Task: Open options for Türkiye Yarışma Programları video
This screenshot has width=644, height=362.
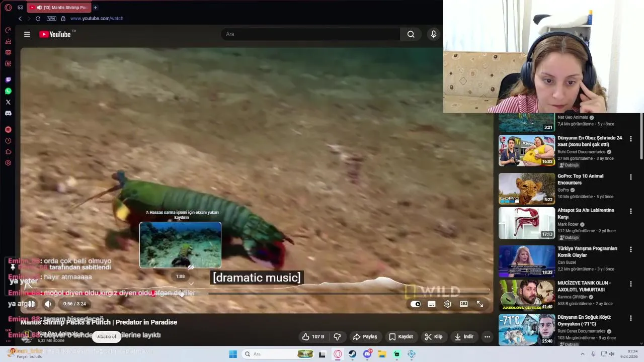Action: pos(631,249)
